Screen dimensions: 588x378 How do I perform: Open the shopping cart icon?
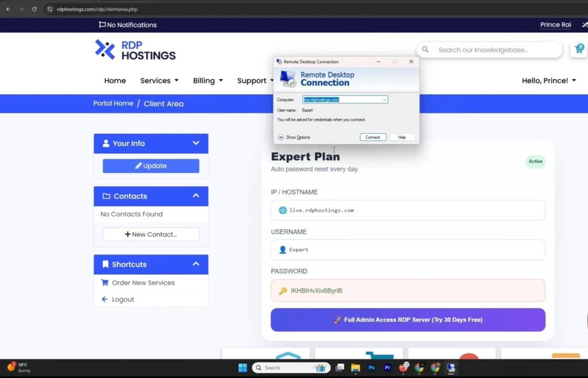coord(579,49)
